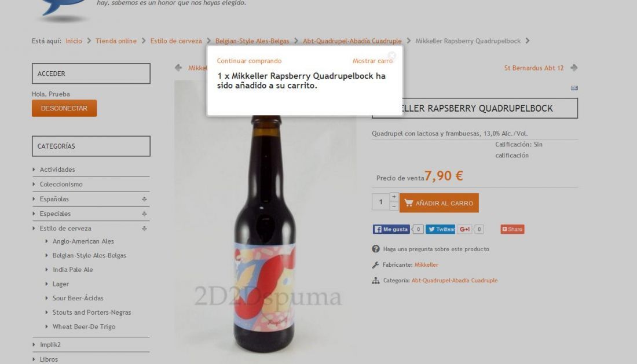The height and width of the screenshot is (364, 637).
Task: Click the red Share button
Action: click(x=512, y=229)
